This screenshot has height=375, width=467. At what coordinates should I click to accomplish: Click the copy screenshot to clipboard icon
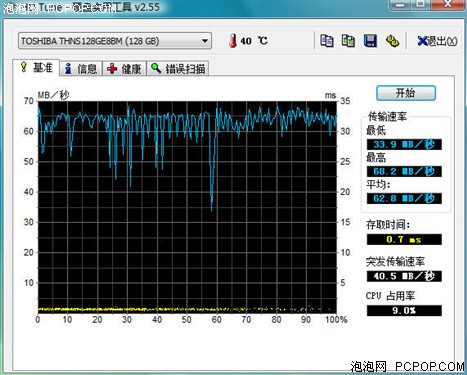348,41
